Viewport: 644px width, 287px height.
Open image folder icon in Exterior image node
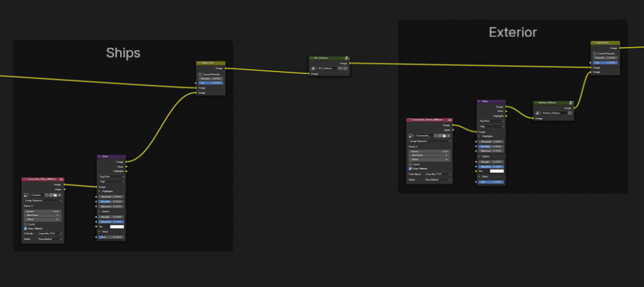[444, 135]
